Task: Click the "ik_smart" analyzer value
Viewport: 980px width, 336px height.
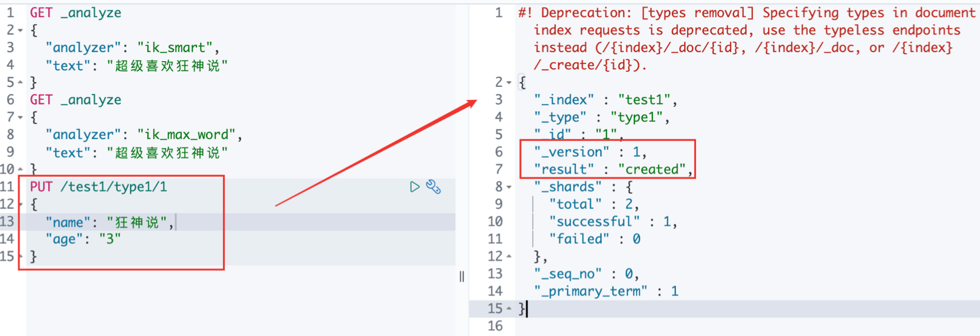Action: pos(175,48)
